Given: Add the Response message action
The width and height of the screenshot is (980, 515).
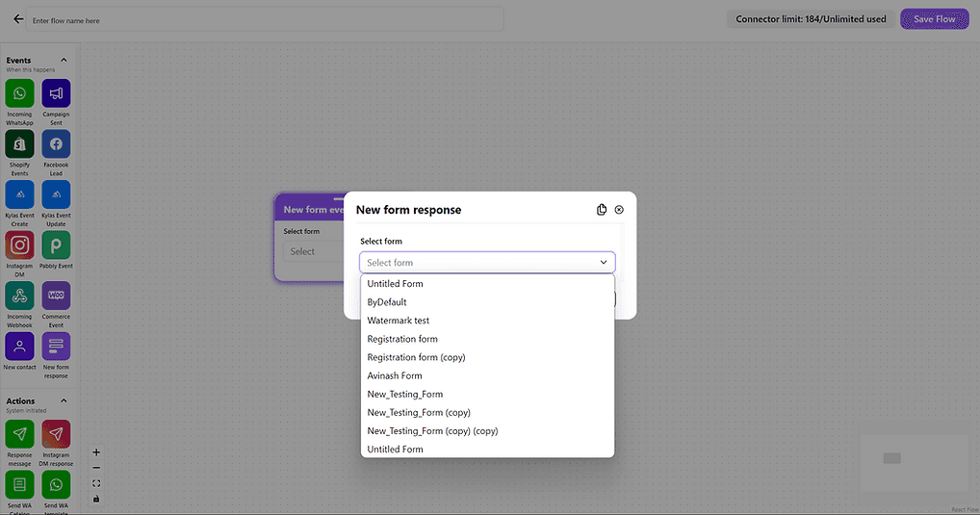Looking at the screenshot, I should coord(19,434).
